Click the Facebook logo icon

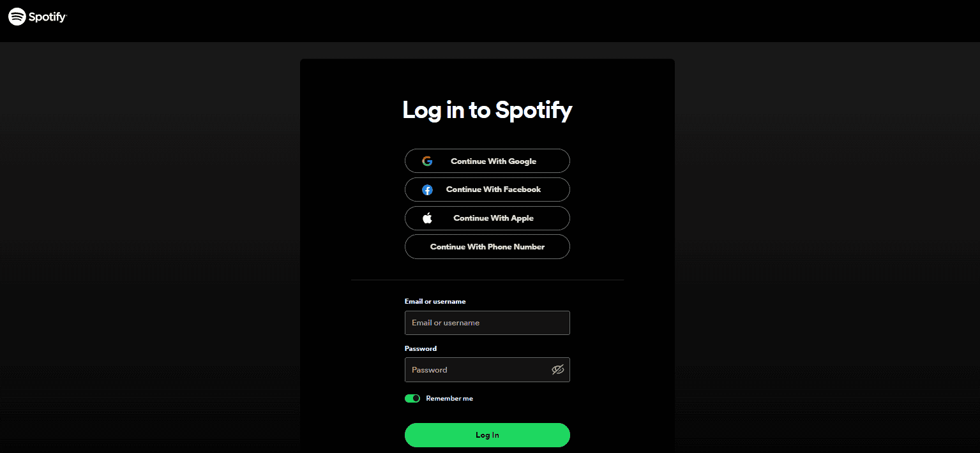pos(427,189)
